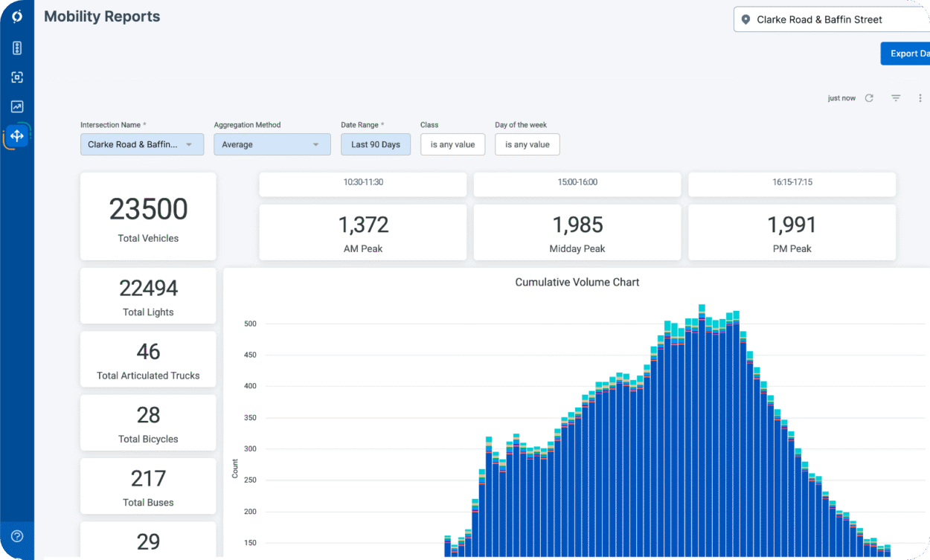Open the Last 90 Days date range

pos(375,144)
